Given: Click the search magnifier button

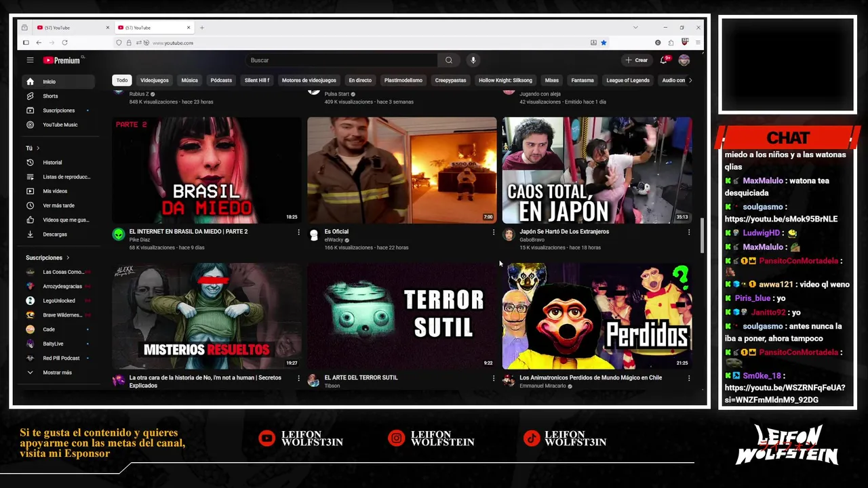Looking at the screenshot, I should (x=449, y=60).
